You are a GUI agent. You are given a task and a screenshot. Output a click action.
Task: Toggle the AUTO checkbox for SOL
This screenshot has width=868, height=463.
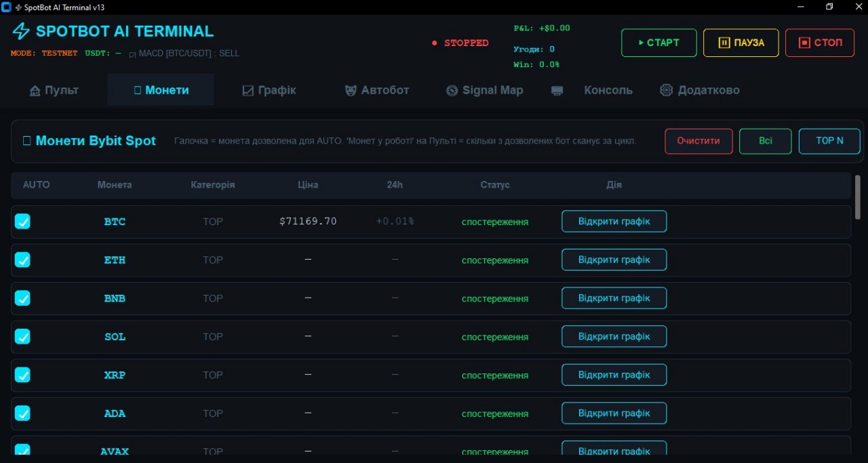22,336
